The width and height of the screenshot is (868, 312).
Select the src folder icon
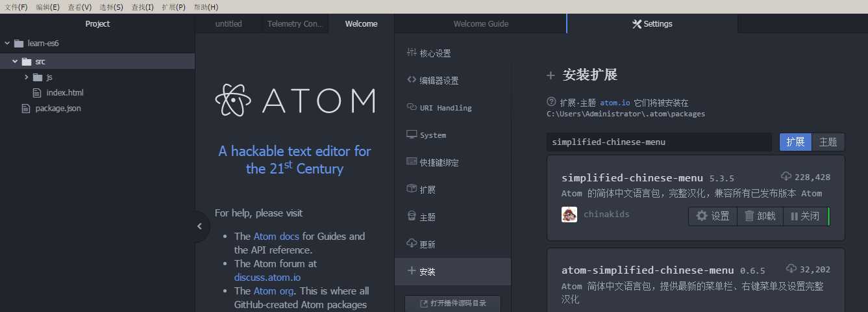coord(27,62)
